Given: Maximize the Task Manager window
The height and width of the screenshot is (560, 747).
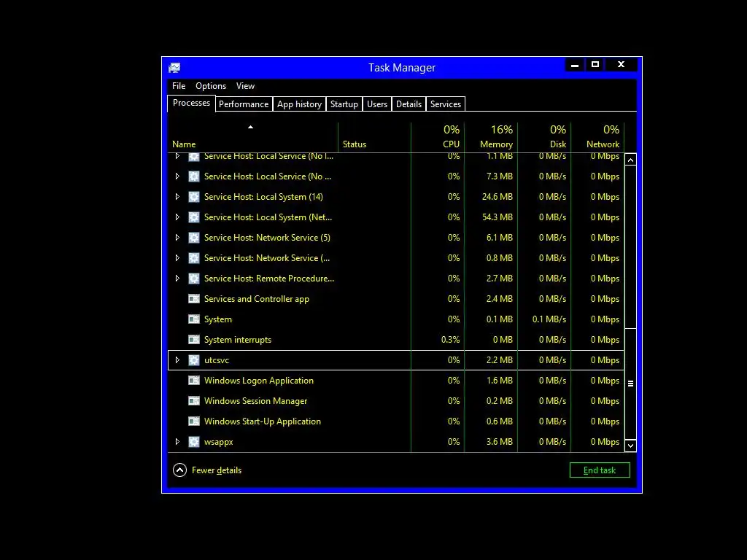Looking at the screenshot, I should pos(595,64).
